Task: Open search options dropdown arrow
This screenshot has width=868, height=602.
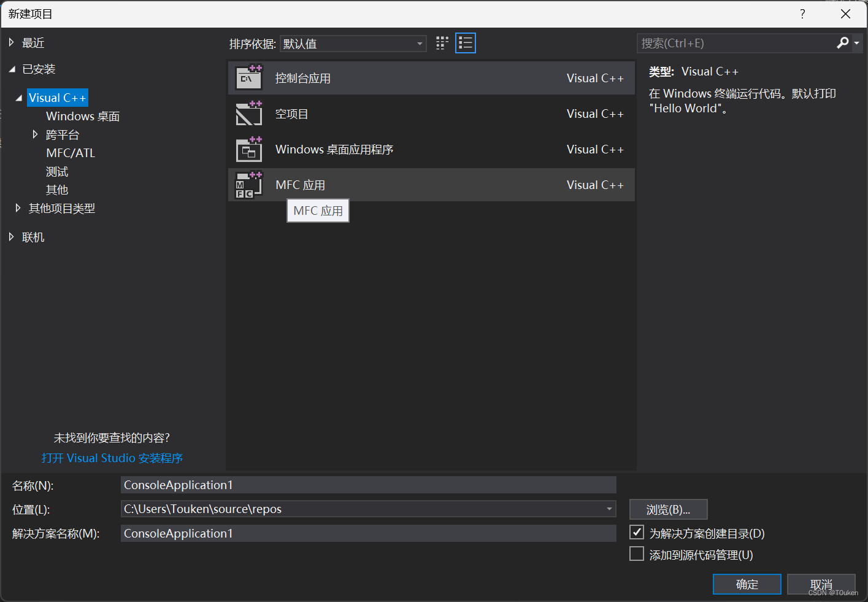Action: pyautogui.click(x=856, y=43)
